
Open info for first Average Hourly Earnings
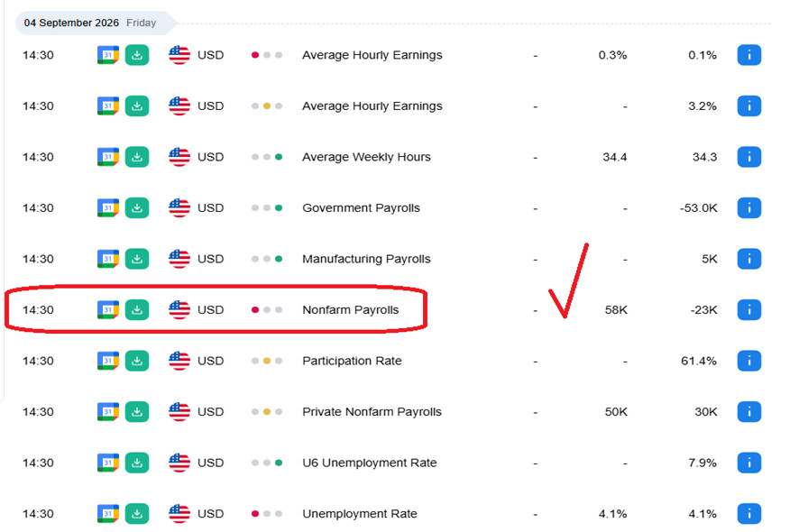point(748,55)
